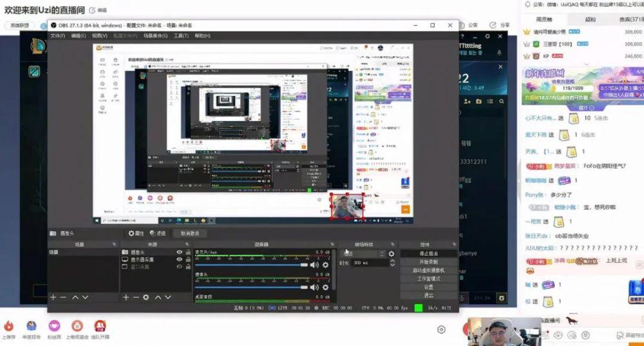Pop out the controls dock panel icon

[x=454, y=244]
